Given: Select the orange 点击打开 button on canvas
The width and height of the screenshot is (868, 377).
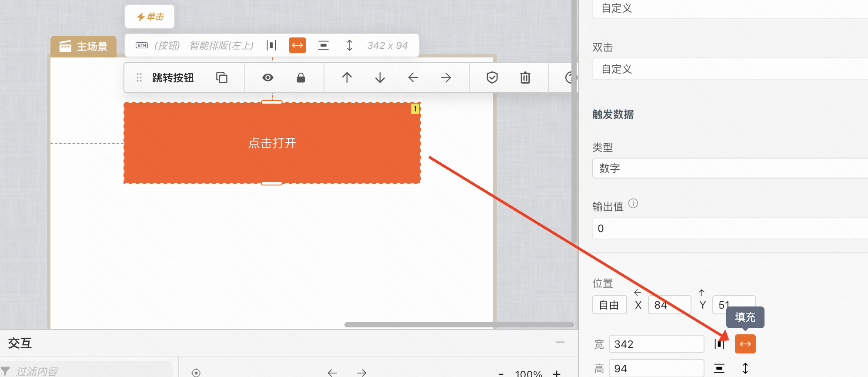Looking at the screenshot, I should coord(272,143).
